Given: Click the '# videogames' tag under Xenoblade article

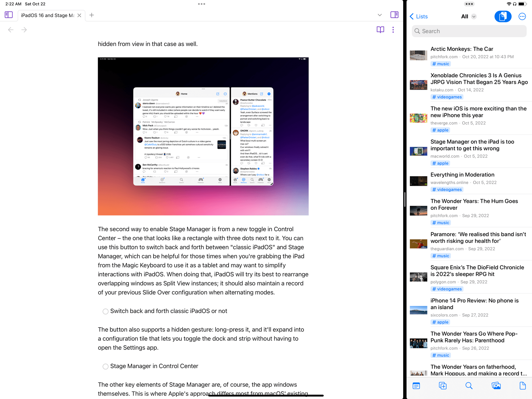Looking at the screenshot, I should (x=447, y=97).
